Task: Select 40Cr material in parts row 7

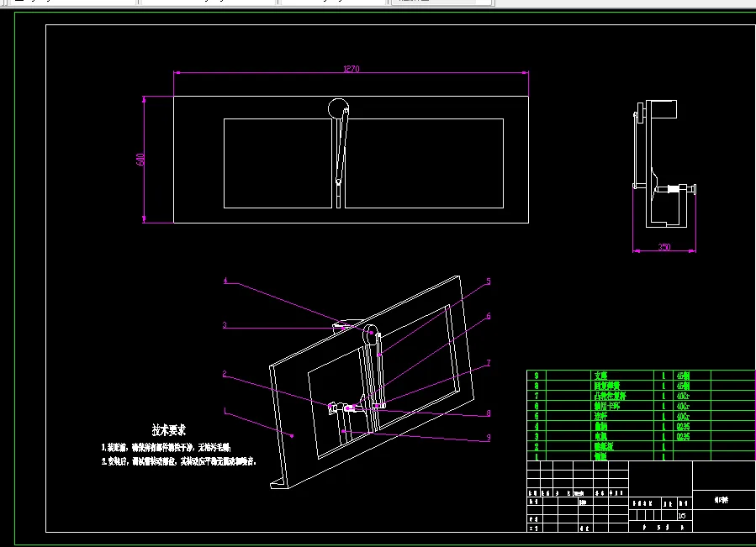Action: point(683,396)
